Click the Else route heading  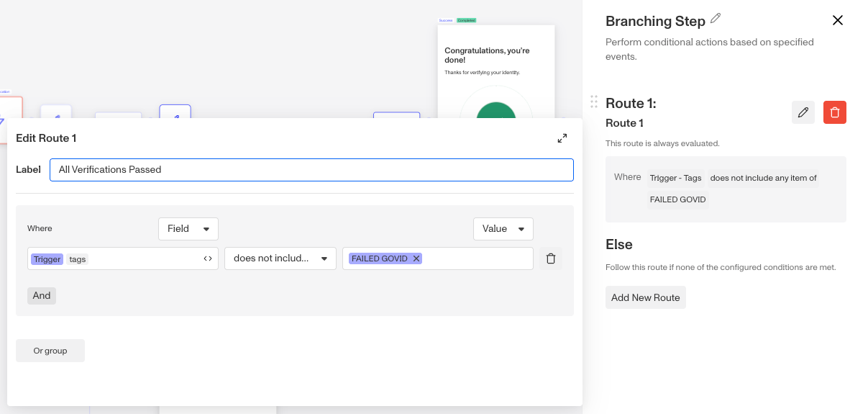pyautogui.click(x=619, y=245)
